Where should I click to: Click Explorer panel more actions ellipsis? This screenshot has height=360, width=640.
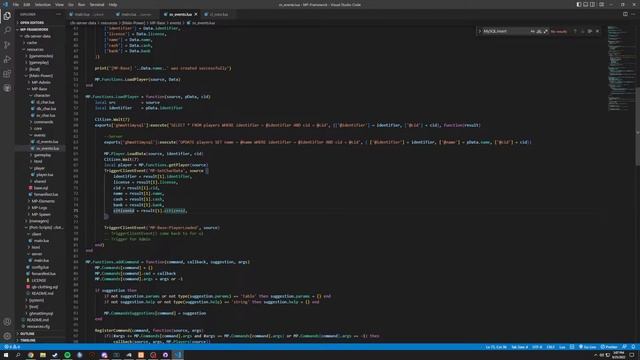click(x=58, y=14)
